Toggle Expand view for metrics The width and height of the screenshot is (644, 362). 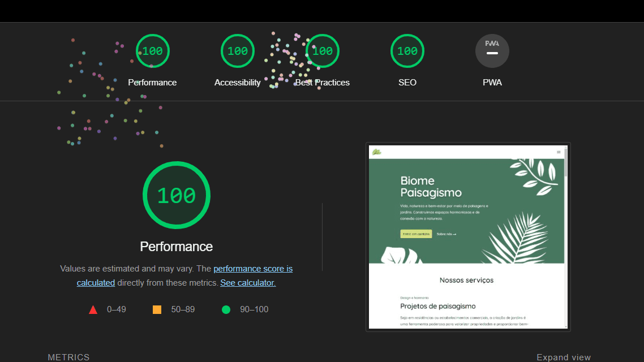[x=563, y=357]
